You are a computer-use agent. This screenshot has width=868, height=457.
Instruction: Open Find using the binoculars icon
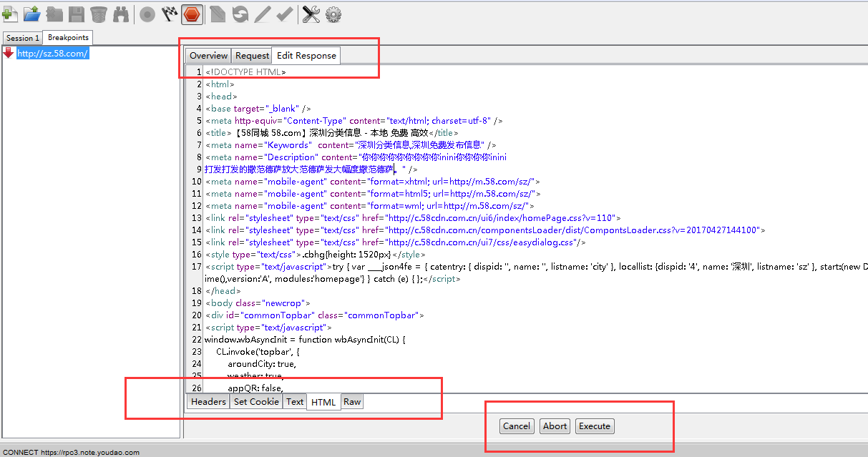(x=121, y=13)
